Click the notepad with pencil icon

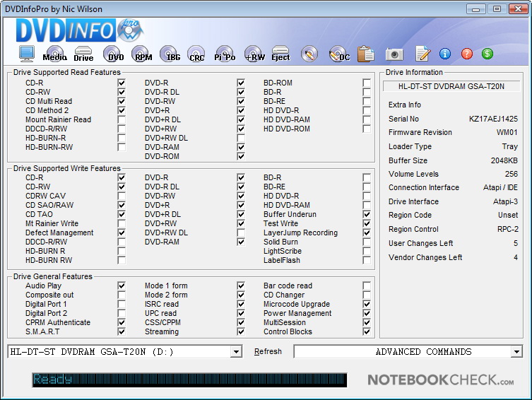422,54
